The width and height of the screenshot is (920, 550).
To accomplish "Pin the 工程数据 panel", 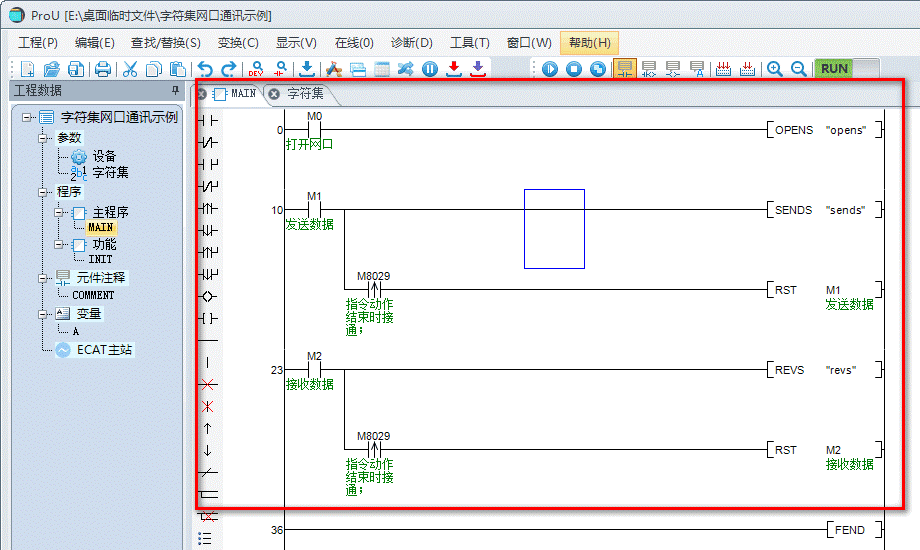I will (x=175, y=90).
